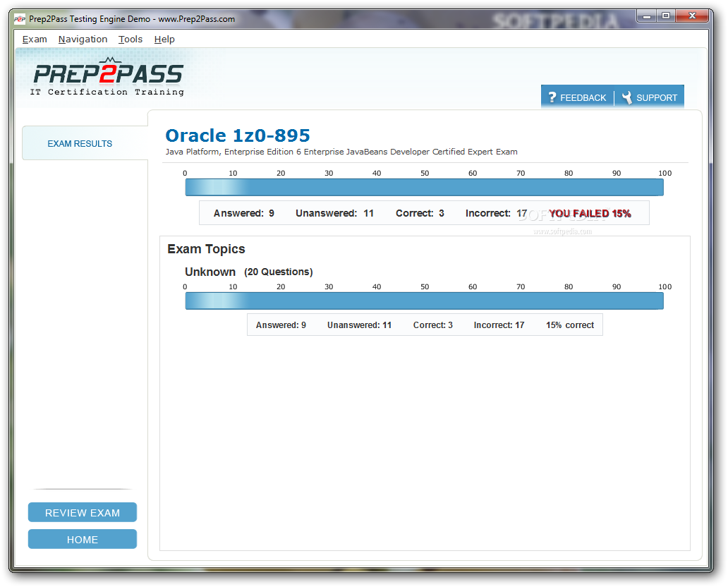This screenshot has height=587, width=728.
Task: Click the Java Platform exam description subtitle
Action: [341, 152]
